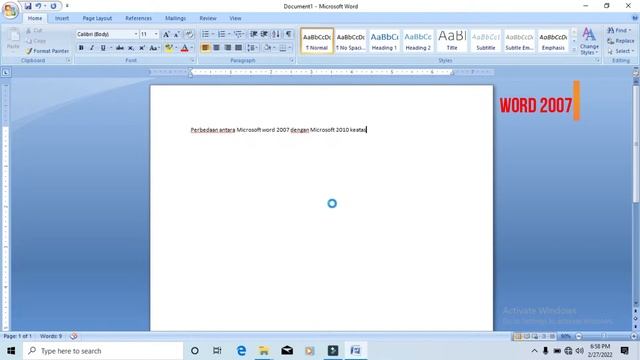This screenshot has height=360, width=640.
Task: Apply the Subtitle style
Action: click(x=486, y=40)
